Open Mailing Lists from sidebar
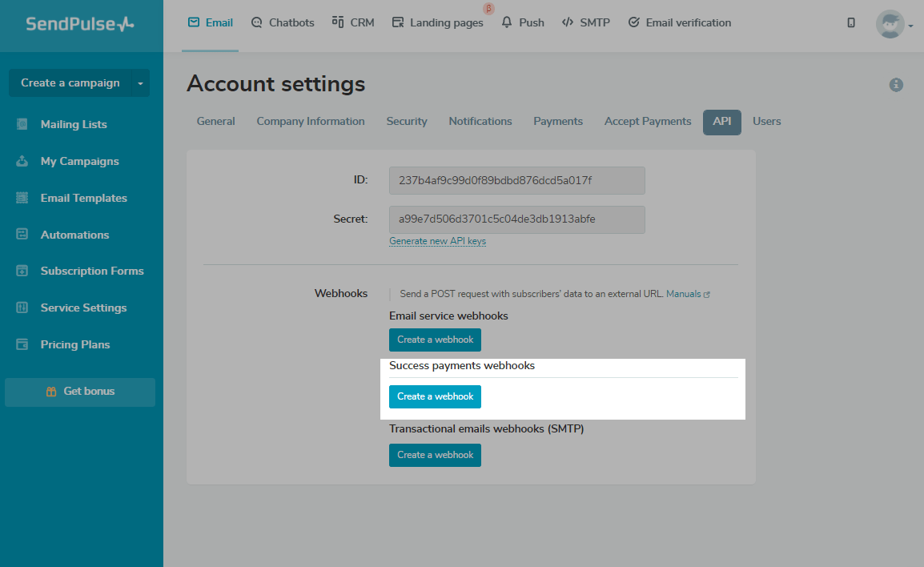924x567 pixels. coord(73,124)
